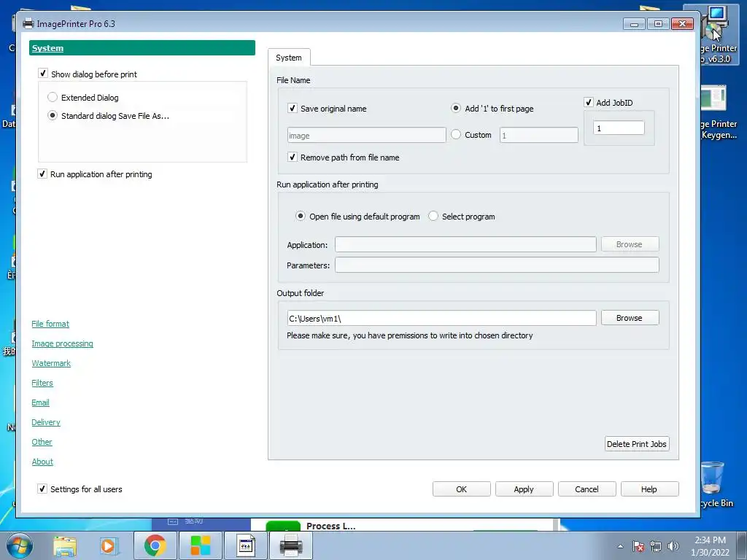Minimize the ImagePrinter Pro window
Image resolution: width=747 pixels, height=560 pixels.
pos(635,23)
